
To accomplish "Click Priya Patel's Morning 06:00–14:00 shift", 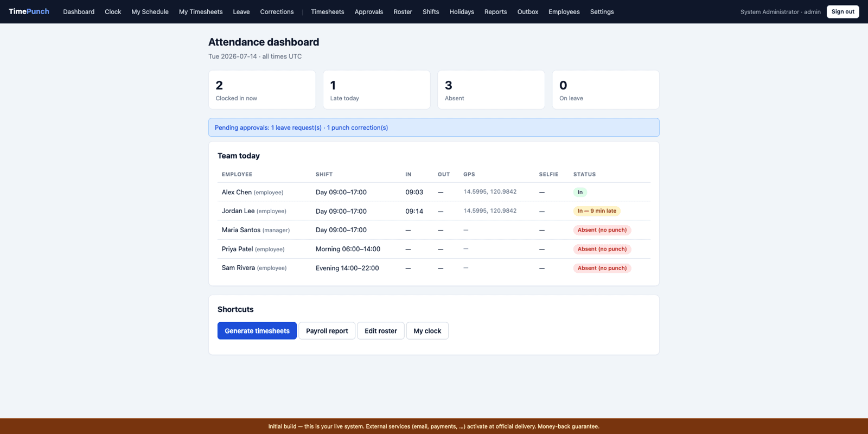I will pos(348,249).
